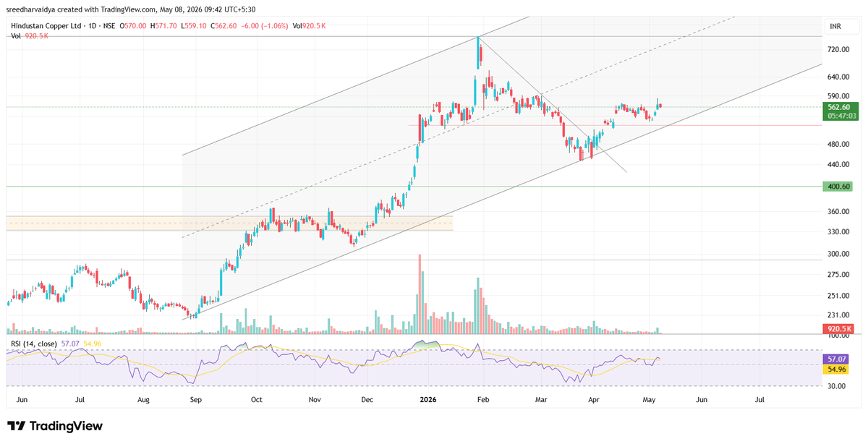Click the 05:47:03 bar countdown timer

(841, 115)
